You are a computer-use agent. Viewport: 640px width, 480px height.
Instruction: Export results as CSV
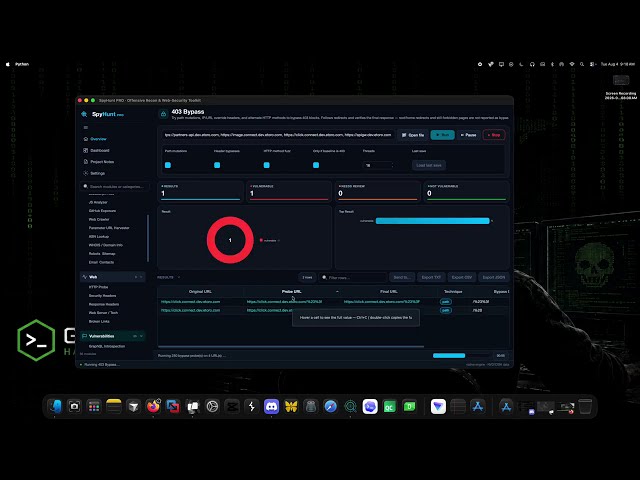(x=462, y=278)
